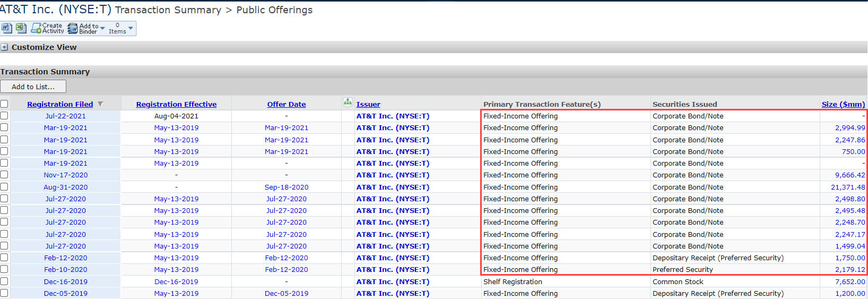
Task: Click the issuer hierarchy icon beside Issuer header
Action: tap(348, 101)
